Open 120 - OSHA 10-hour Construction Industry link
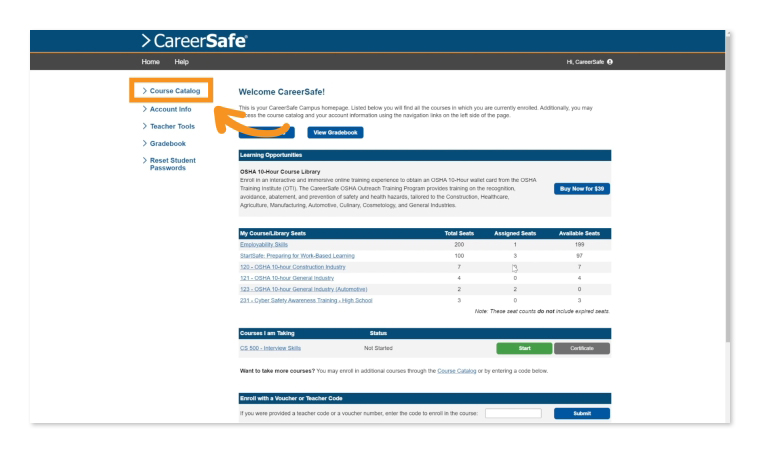 click(x=293, y=267)
